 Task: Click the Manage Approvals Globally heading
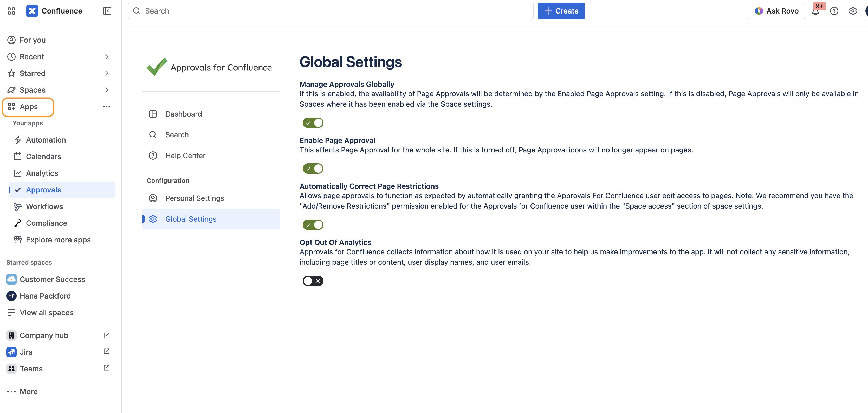pyautogui.click(x=347, y=84)
